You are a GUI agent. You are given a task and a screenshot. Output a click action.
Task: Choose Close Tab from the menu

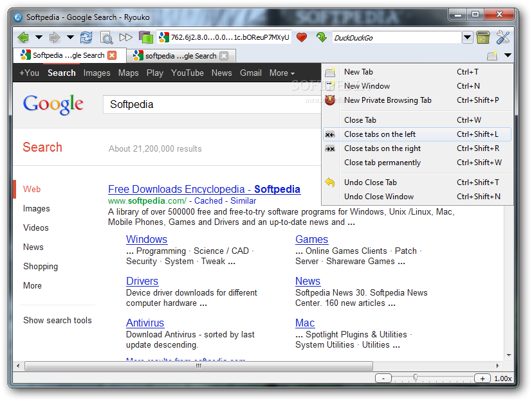(417, 120)
